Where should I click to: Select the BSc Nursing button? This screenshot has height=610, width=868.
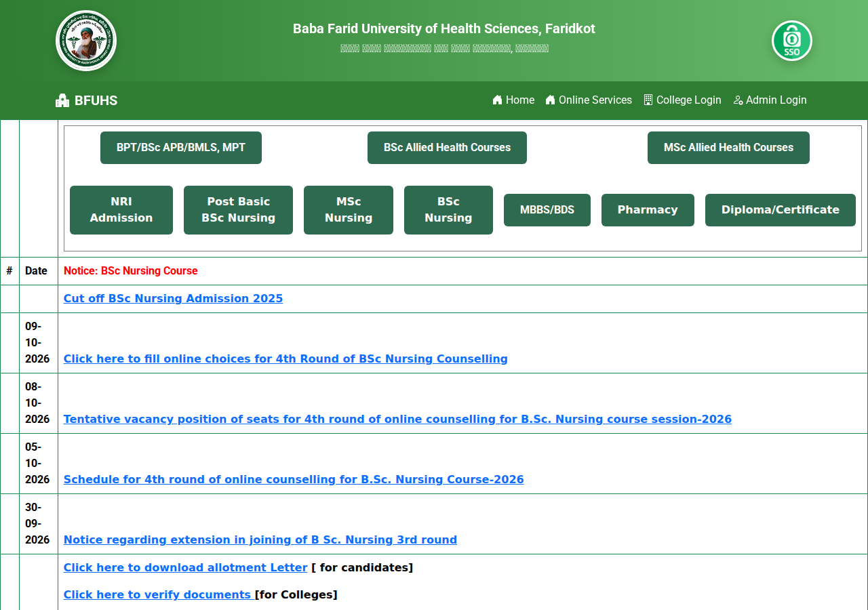448,210
